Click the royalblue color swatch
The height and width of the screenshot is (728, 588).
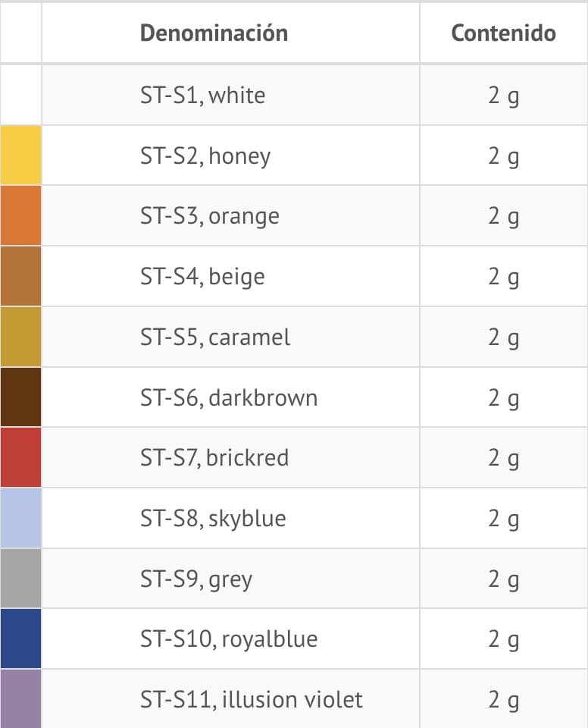pos(20,639)
